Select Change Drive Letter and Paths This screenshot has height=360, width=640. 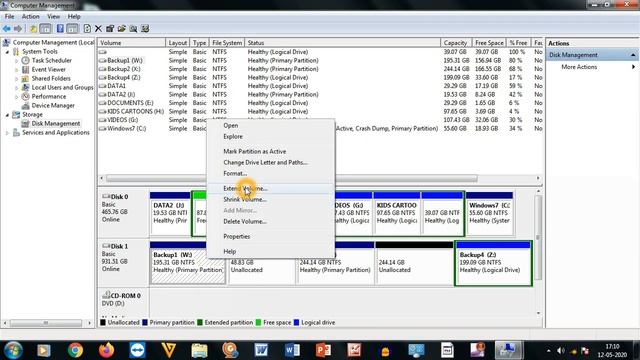pos(265,162)
